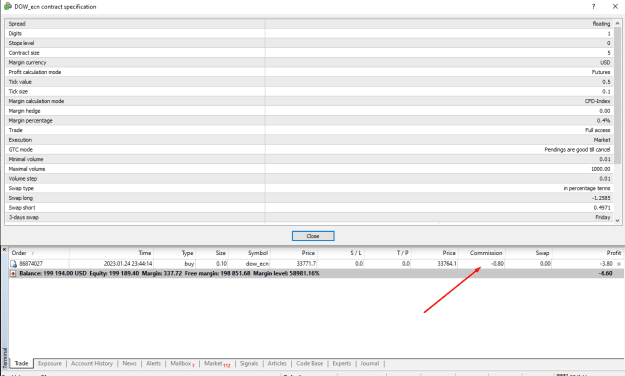Select the Volume step row
Viewport: 625px width, 376px height.
coord(309,179)
